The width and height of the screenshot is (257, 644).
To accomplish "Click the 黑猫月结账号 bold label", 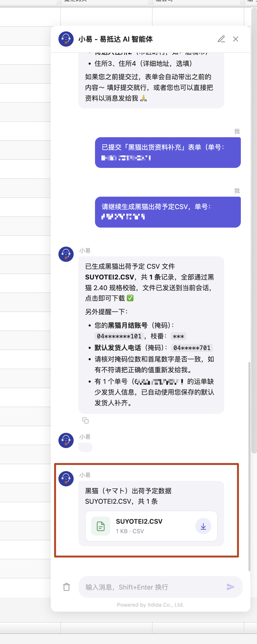I will click(128, 325).
